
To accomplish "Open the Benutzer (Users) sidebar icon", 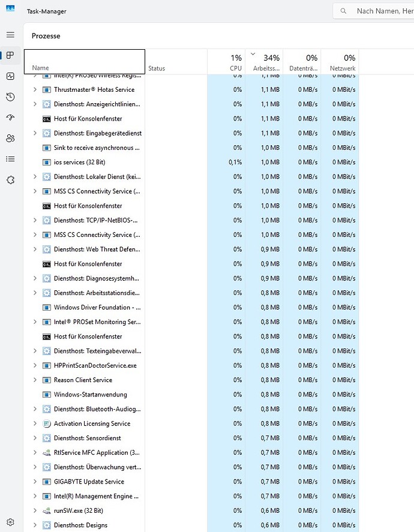I will (10, 139).
